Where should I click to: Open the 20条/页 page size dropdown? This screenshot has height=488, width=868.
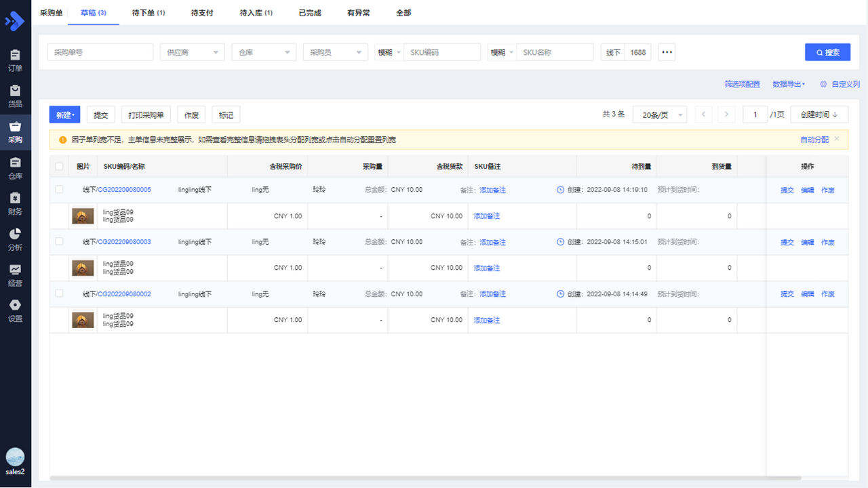(x=660, y=115)
